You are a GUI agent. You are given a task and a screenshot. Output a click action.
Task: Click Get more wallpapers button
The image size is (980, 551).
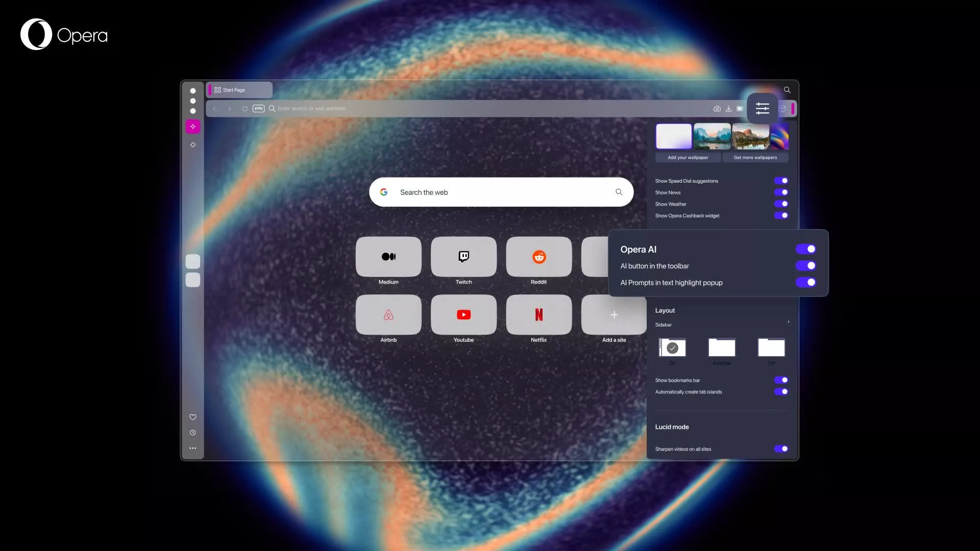coord(755,158)
